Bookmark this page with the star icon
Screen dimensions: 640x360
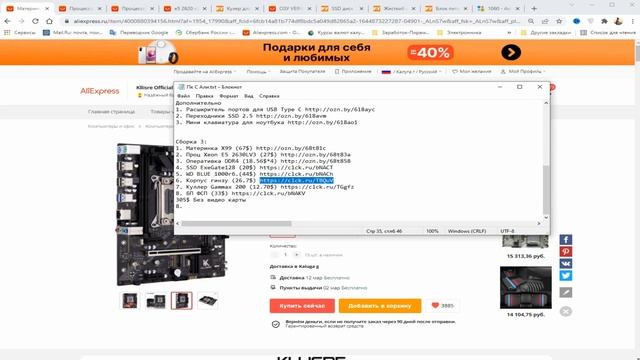(x=559, y=21)
